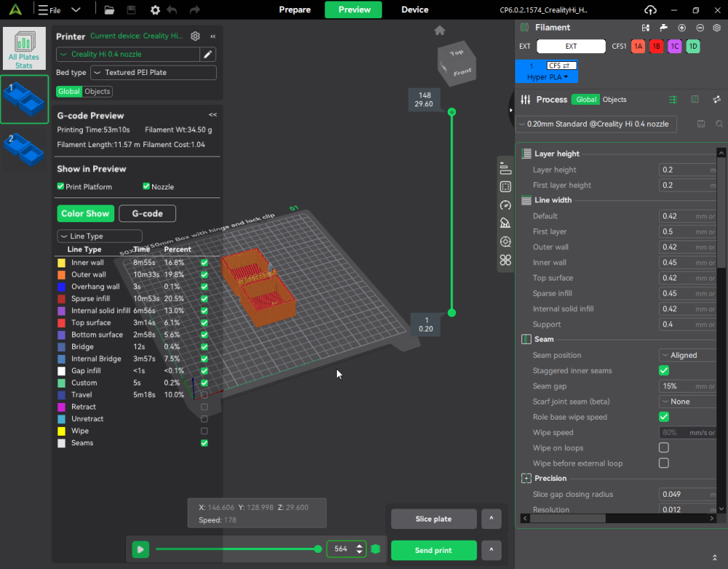
Task: Open the All Plates Stats view
Action: coord(24,48)
